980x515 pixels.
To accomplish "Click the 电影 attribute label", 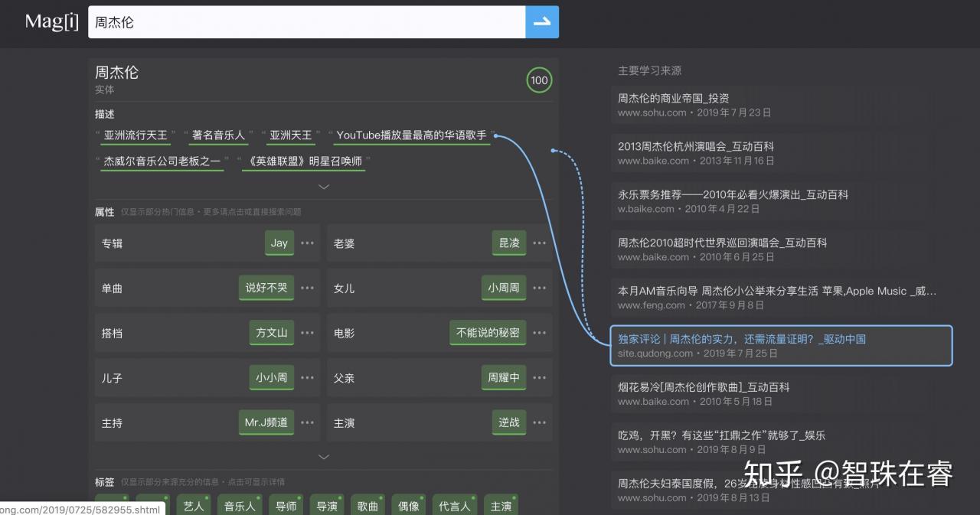I will (344, 333).
